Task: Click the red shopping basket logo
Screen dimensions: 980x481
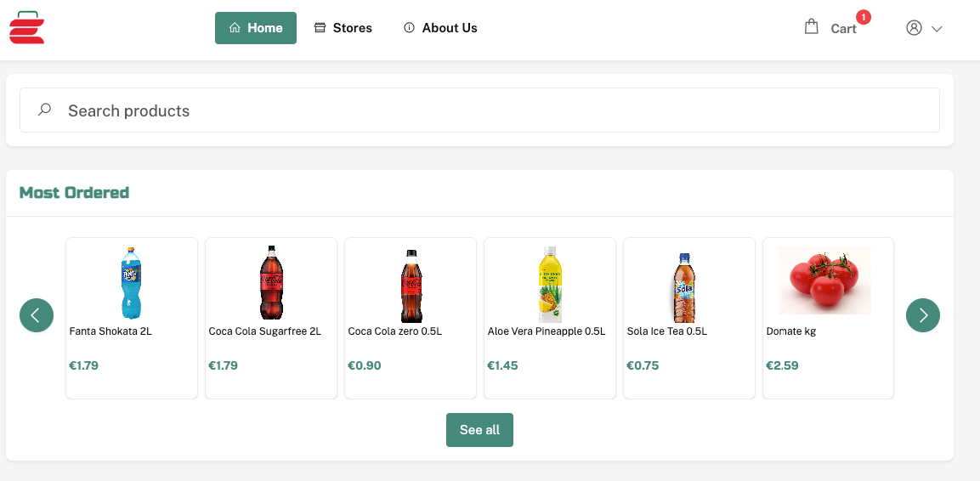Action: click(x=27, y=27)
